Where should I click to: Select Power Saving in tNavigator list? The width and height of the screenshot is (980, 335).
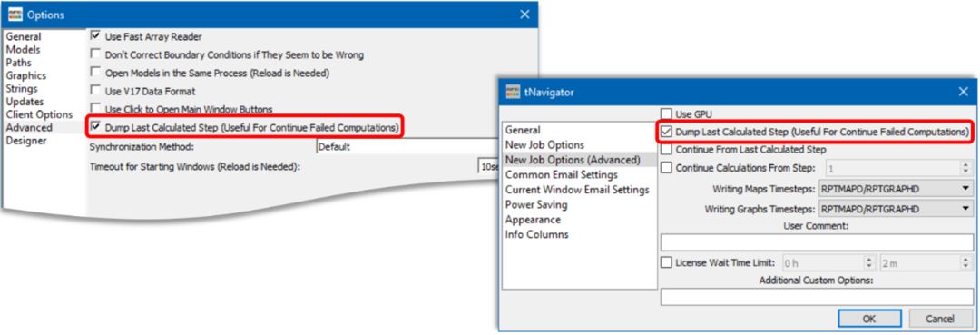(536, 204)
